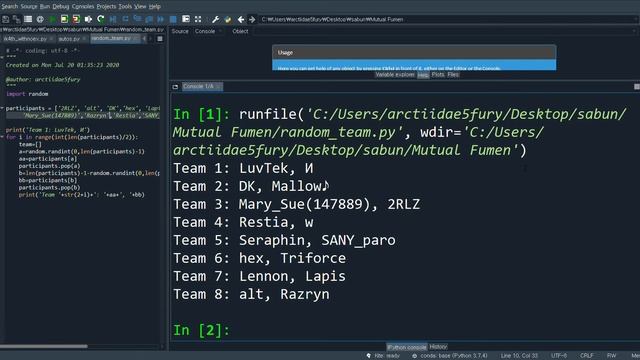Viewport: 640px width, 360px height.
Task: Click the CRLF line ending status
Action: point(587,356)
